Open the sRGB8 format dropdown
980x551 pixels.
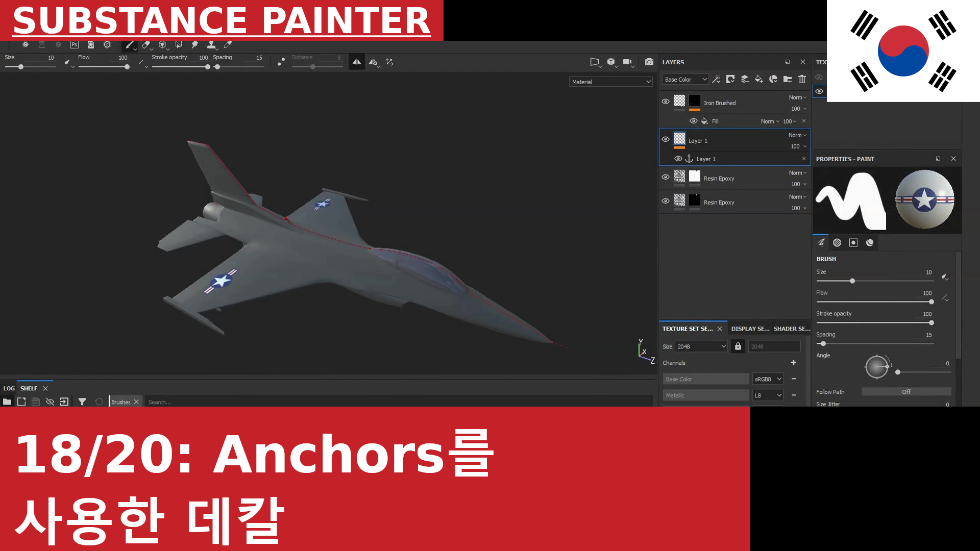coord(768,379)
